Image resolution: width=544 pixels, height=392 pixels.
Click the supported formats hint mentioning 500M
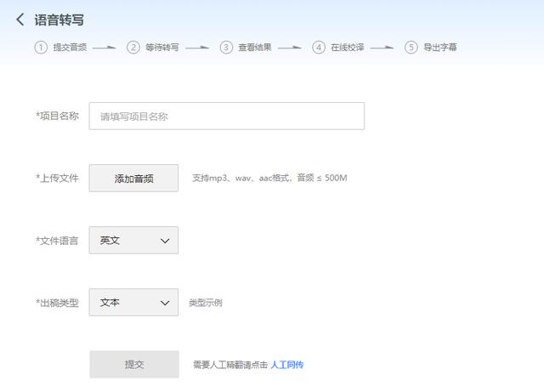point(269,178)
